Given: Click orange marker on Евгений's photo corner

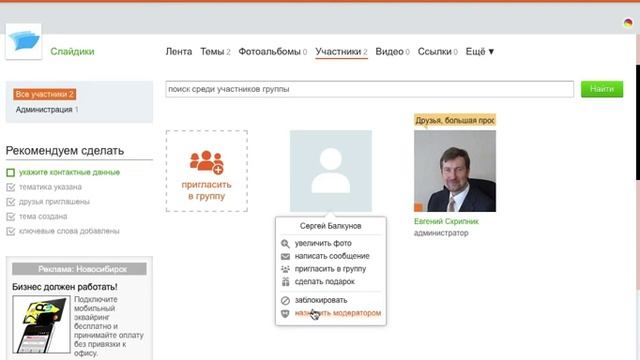Looking at the screenshot, I should tap(418, 207).
